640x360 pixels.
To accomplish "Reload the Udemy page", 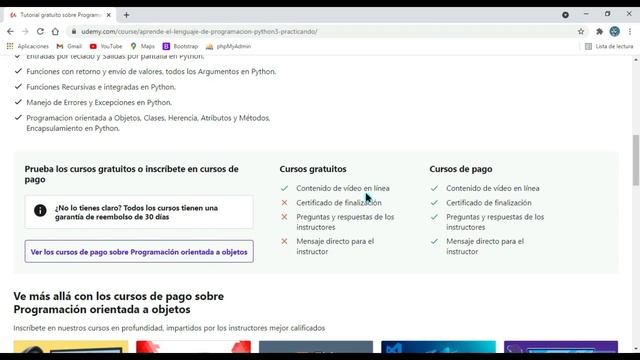I will click(x=40, y=31).
